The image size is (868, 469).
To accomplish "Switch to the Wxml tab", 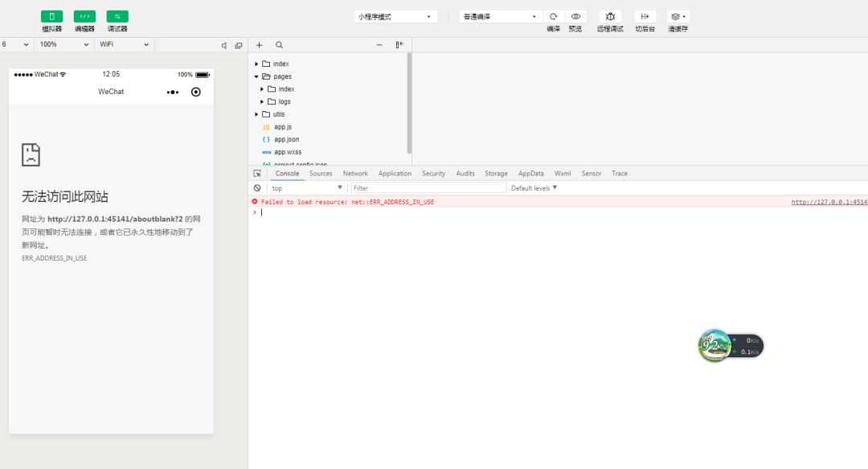I will tap(563, 174).
